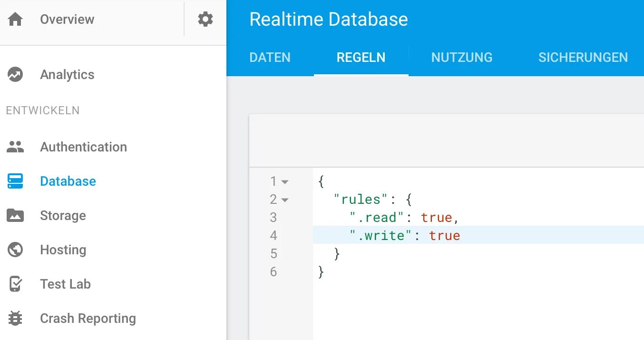Open the Overview page
This screenshot has width=644, height=340.
pos(67,20)
